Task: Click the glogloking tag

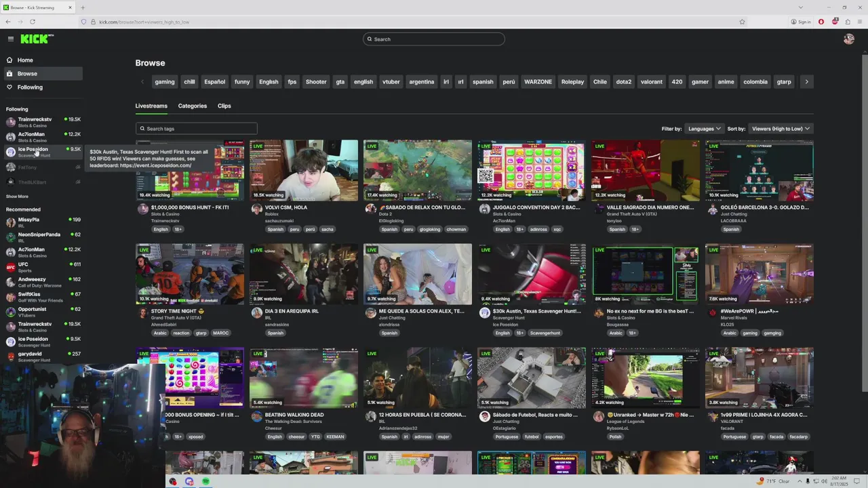Action: pyautogui.click(x=429, y=230)
